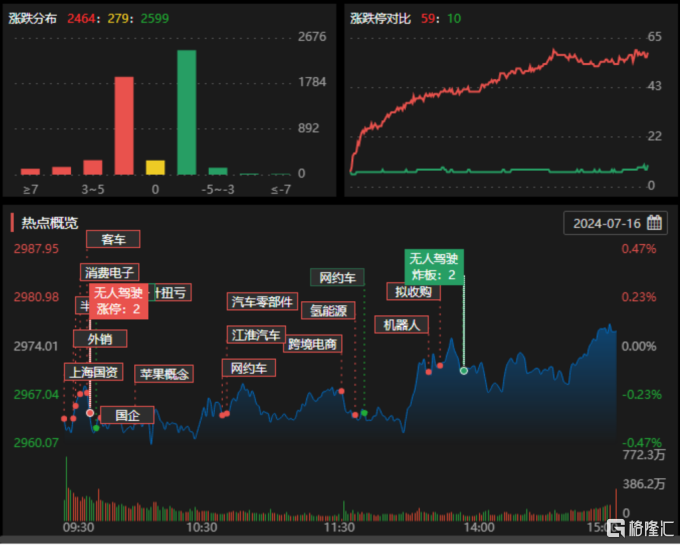Click the 热点概览 heading

pos(50,223)
